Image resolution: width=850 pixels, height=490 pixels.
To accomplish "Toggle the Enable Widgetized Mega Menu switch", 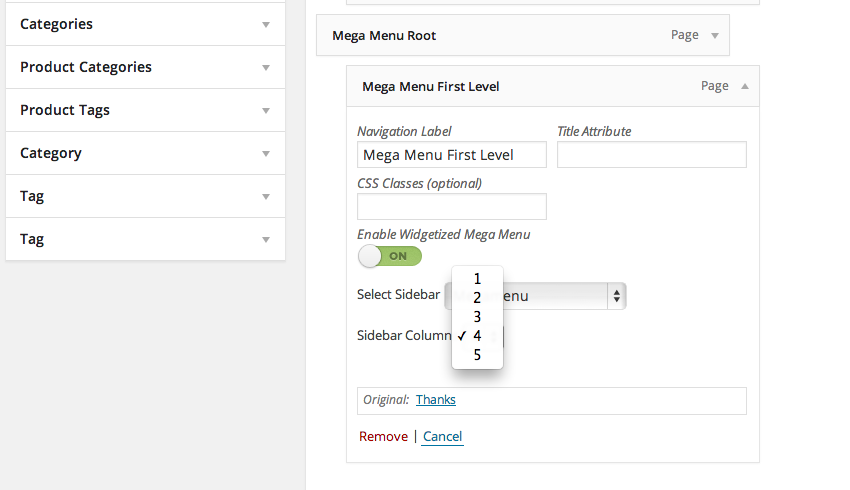I will point(390,256).
